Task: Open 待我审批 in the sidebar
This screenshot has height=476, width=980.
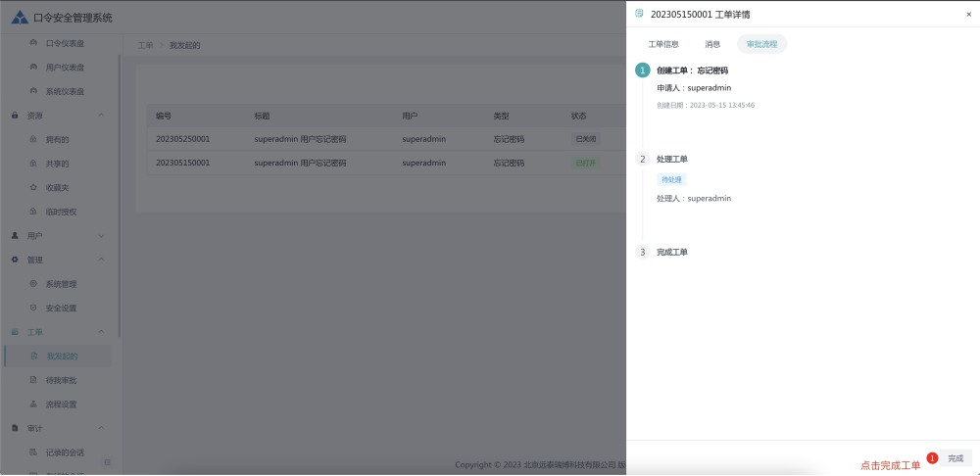Action: point(61,380)
